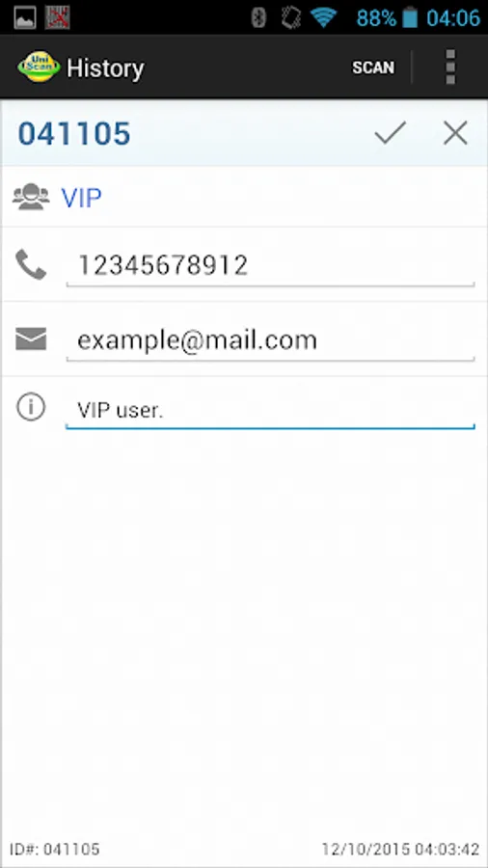Open the three-dot overflow menu
Screen dimensions: 488x868
(450, 67)
